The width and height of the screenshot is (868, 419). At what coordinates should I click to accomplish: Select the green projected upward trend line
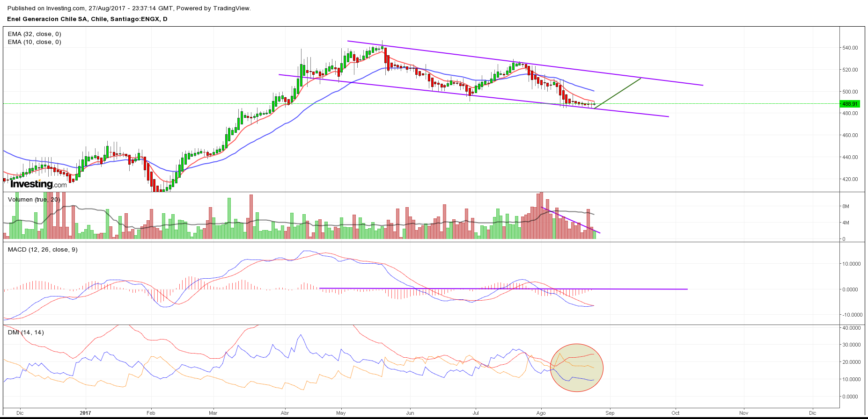click(x=618, y=93)
